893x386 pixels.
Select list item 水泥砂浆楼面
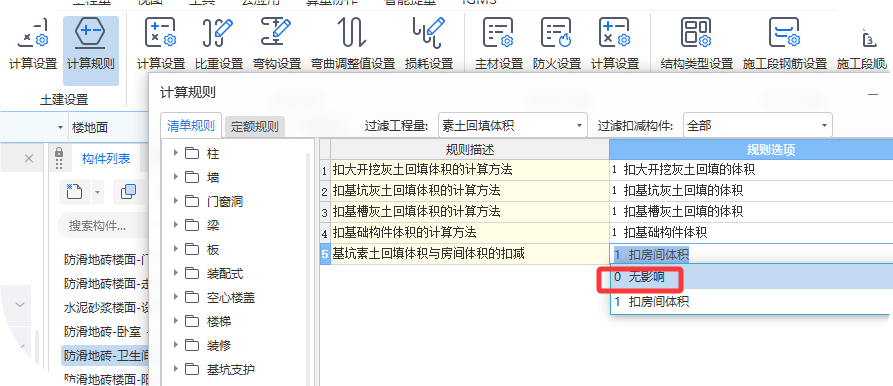click(106, 308)
